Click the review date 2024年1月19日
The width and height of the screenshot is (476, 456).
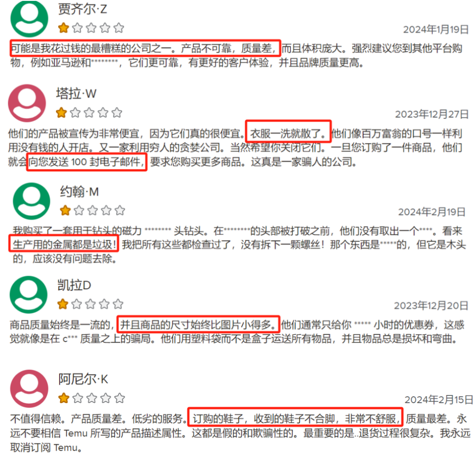coord(435,30)
